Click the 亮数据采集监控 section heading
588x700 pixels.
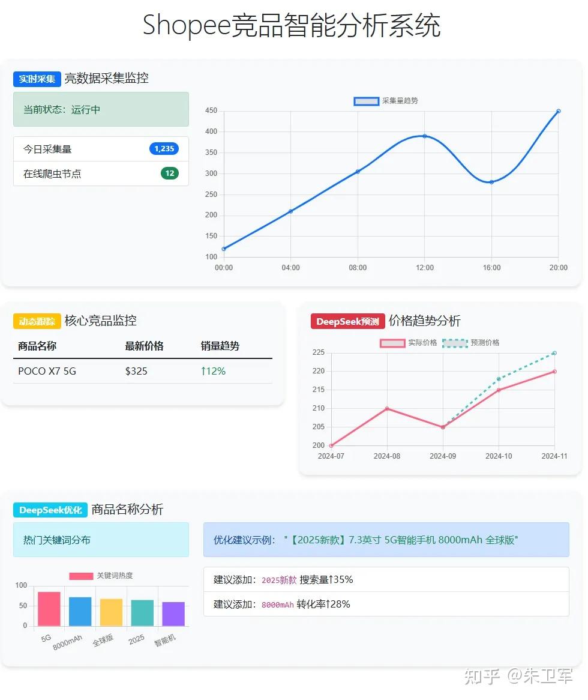pos(107,79)
